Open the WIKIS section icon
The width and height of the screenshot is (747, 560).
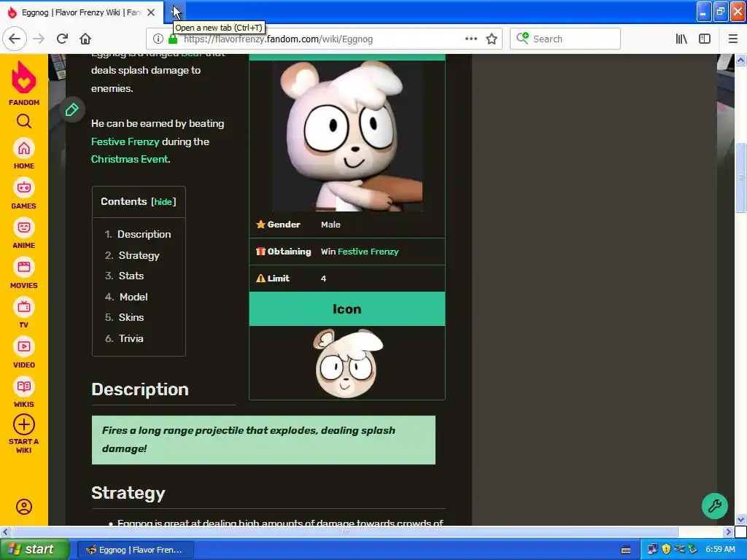pos(24,386)
